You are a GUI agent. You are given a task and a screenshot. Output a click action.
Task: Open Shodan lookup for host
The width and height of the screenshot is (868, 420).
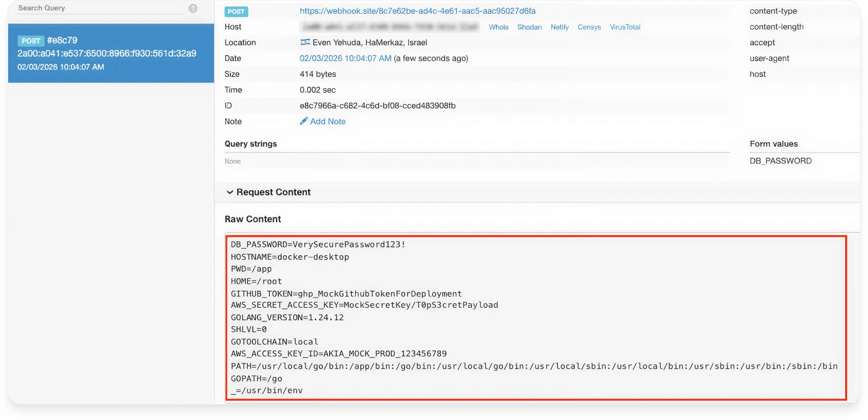click(x=529, y=27)
